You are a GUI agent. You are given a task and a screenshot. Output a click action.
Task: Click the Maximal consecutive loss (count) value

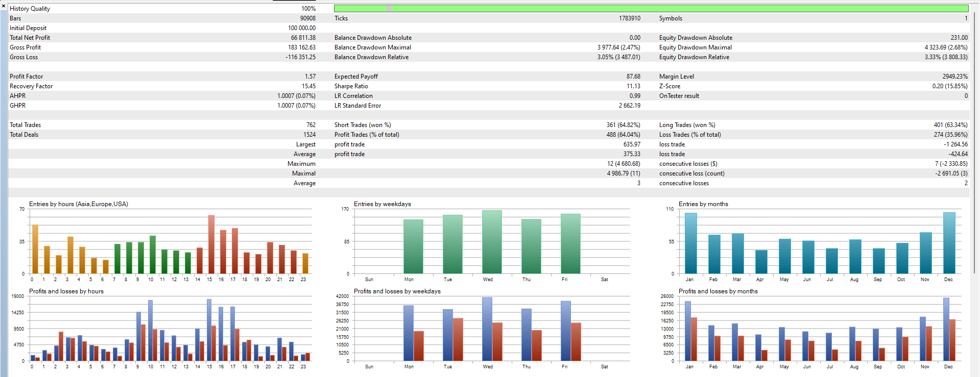click(951, 173)
